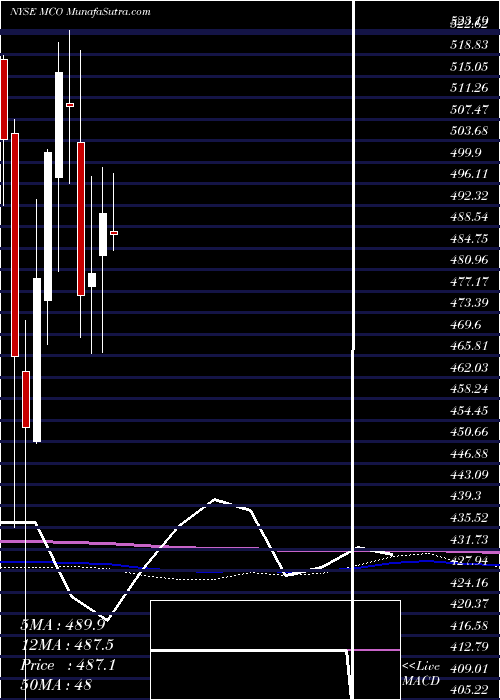Click the Price : 487.1 label
This screenshot has height=700, width=500.
(x=68, y=665)
